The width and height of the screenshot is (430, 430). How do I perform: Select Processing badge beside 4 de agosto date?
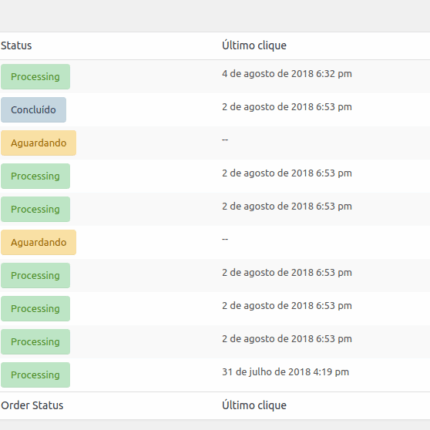click(x=35, y=77)
